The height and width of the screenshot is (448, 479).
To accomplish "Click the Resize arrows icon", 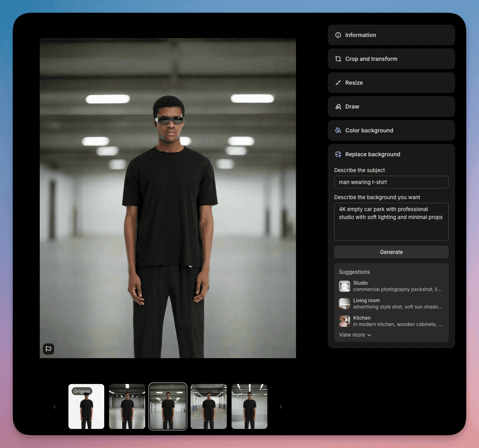I will (338, 83).
